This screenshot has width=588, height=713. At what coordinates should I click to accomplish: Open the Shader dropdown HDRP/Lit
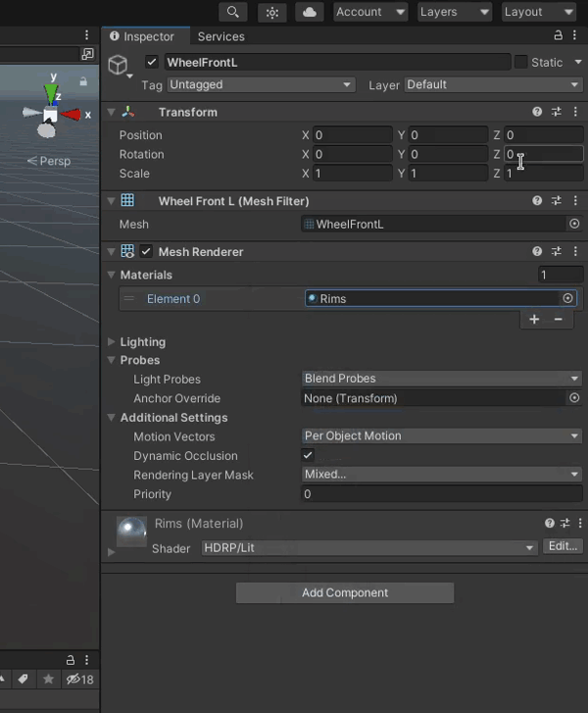369,548
